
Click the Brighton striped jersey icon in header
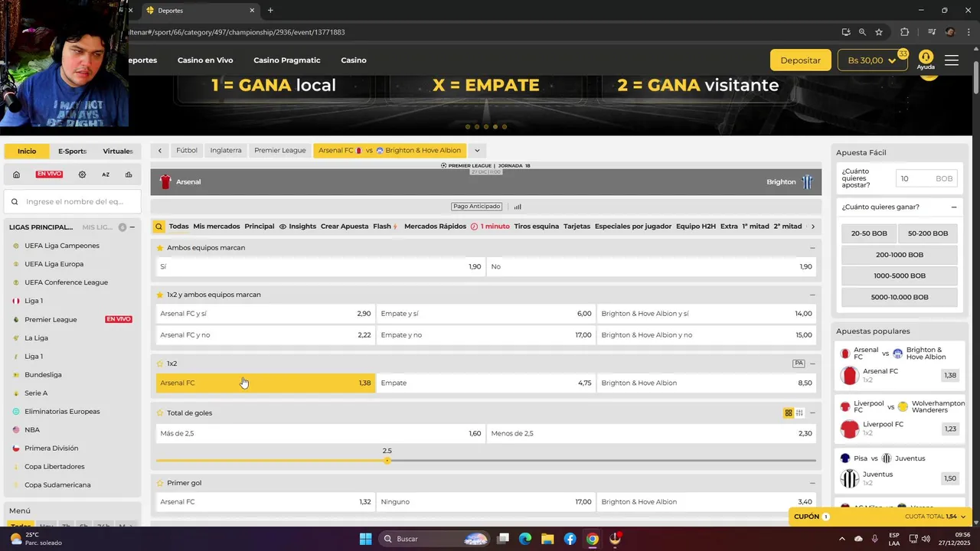807,182
